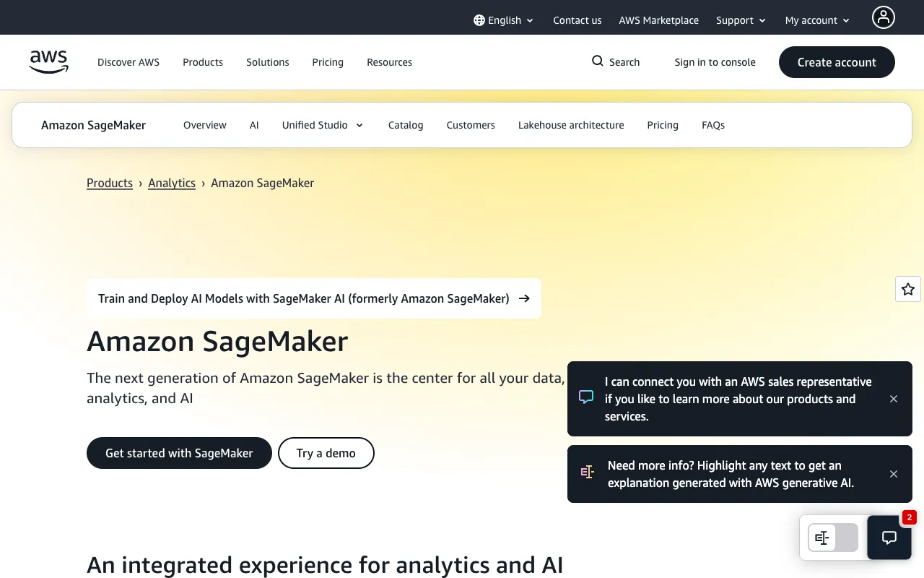Open search with the magnifier icon
The width and height of the screenshot is (924, 578).
click(x=597, y=61)
